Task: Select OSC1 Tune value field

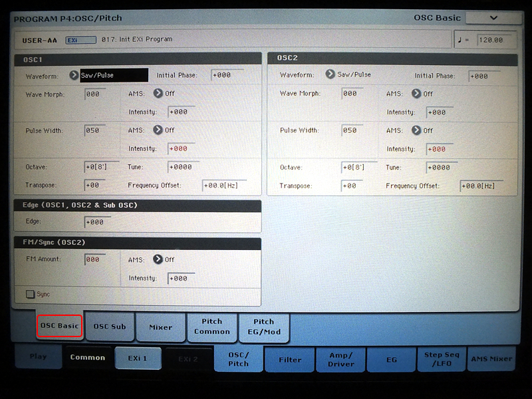Action: coord(184,167)
